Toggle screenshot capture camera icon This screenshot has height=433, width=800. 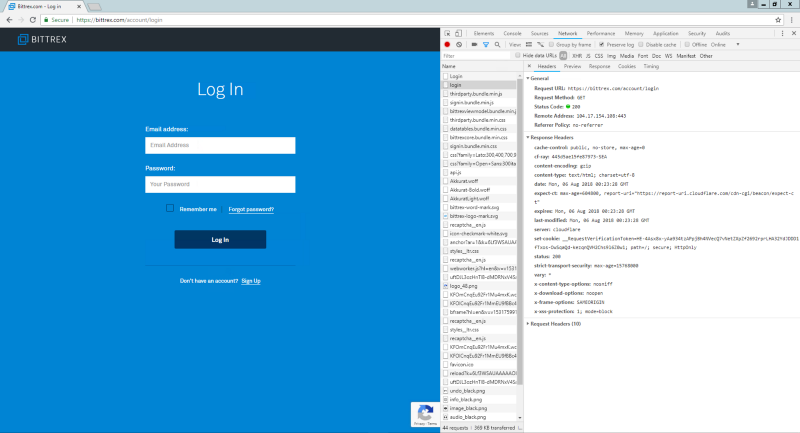pyautogui.click(x=474, y=45)
